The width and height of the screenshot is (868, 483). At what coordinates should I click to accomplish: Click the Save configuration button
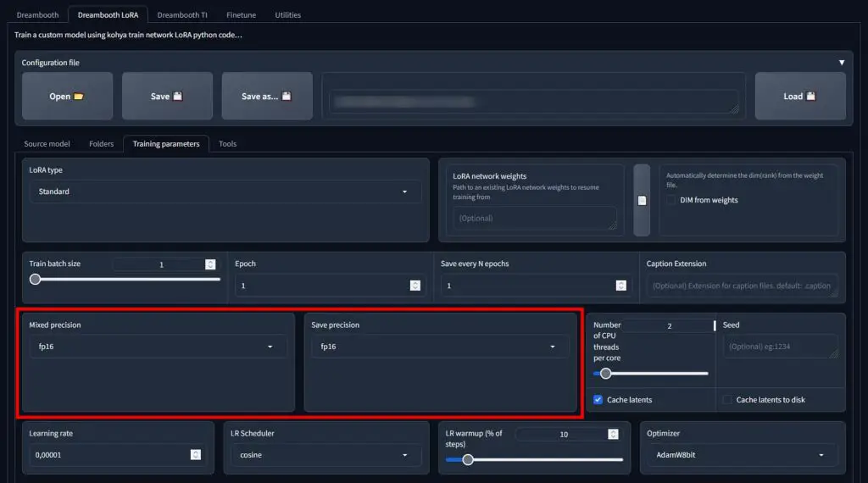click(167, 97)
